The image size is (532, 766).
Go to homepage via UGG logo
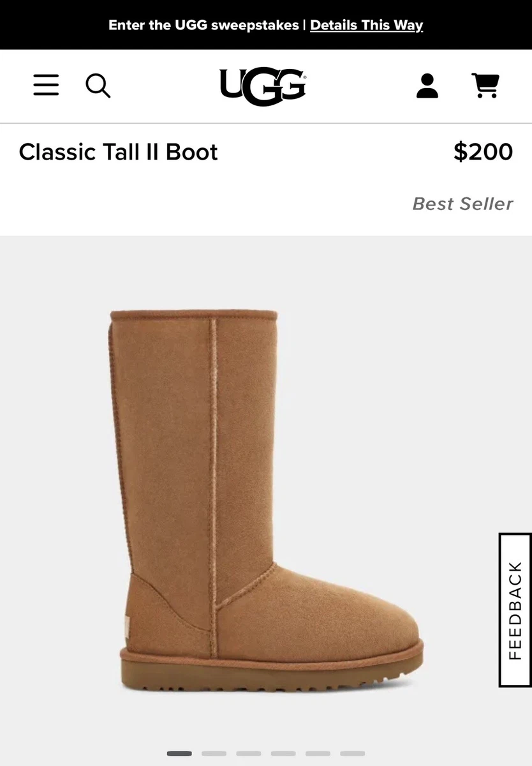[x=263, y=87]
